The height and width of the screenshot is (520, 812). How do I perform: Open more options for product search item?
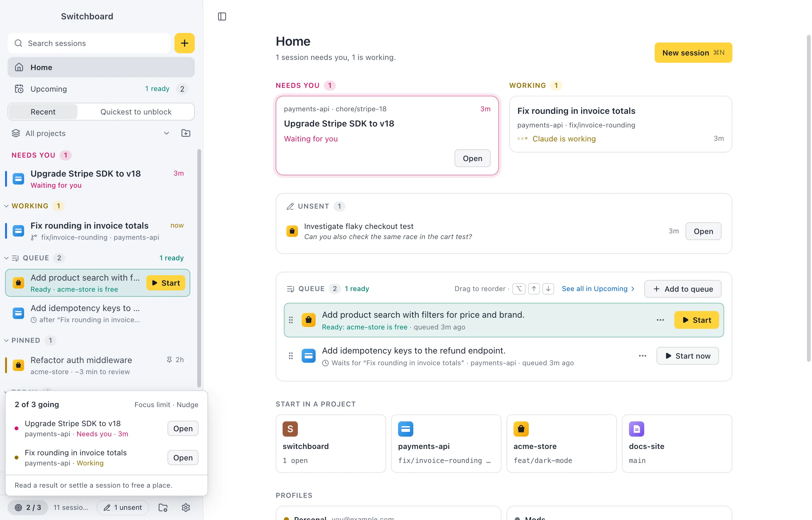[x=660, y=320]
